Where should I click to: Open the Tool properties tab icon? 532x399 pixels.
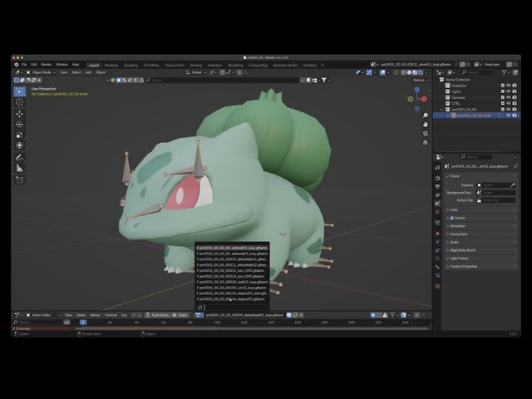pyautogui.click(x=437, y=168)
